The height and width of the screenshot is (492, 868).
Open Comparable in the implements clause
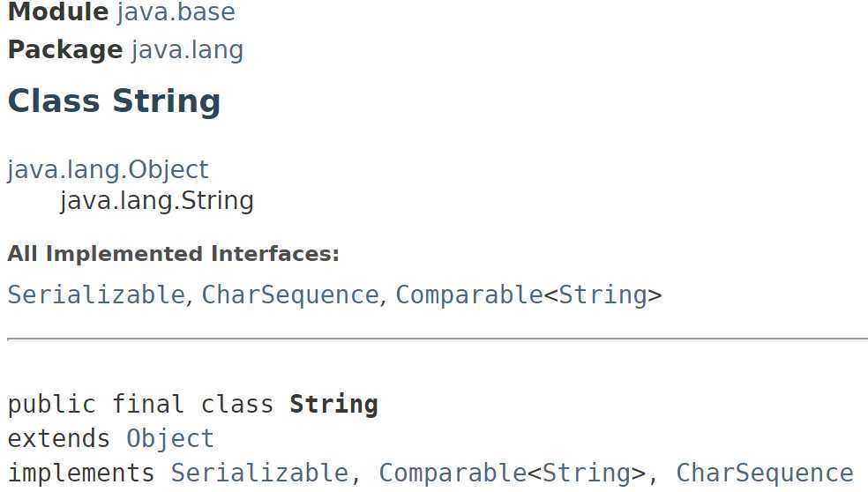453,473
